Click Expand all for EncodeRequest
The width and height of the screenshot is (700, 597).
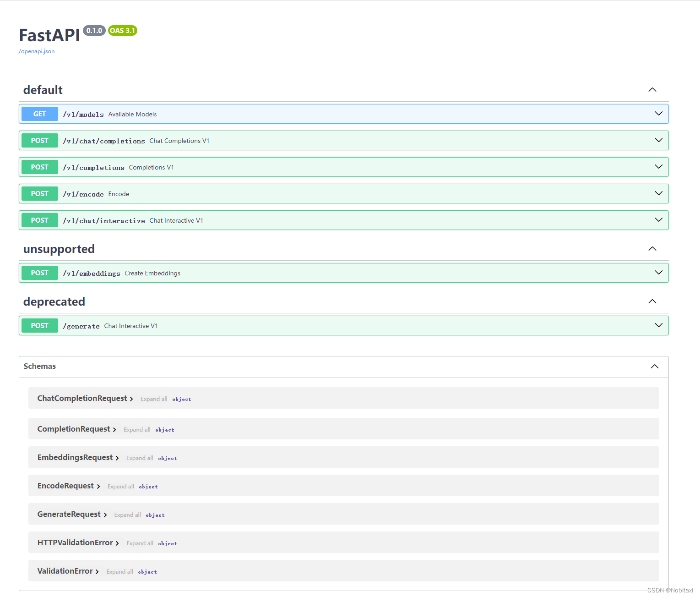click(x=121, y=487)
